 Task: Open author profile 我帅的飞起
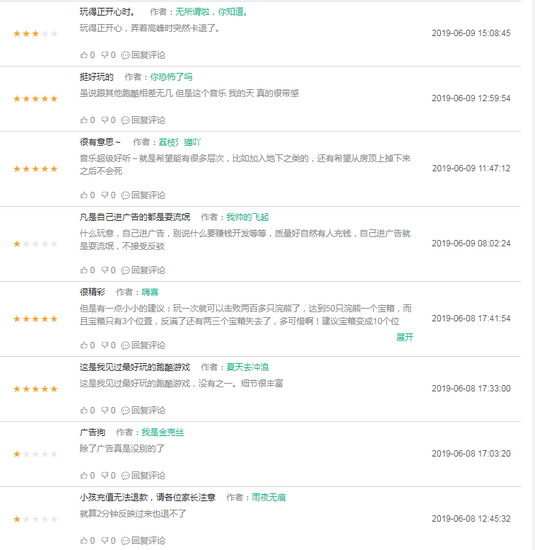(247, 217)
